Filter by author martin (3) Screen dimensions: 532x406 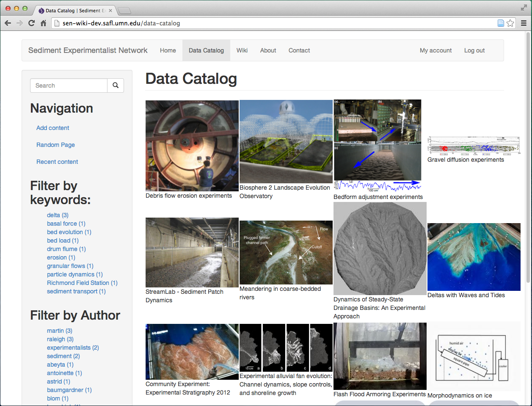[60, 331]
